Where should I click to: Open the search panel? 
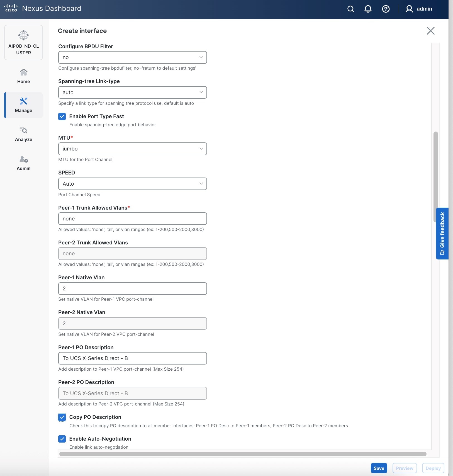(351, 9)
